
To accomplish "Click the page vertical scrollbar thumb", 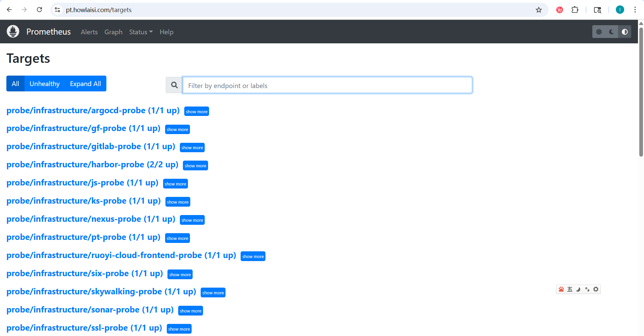I will (641, 91).
